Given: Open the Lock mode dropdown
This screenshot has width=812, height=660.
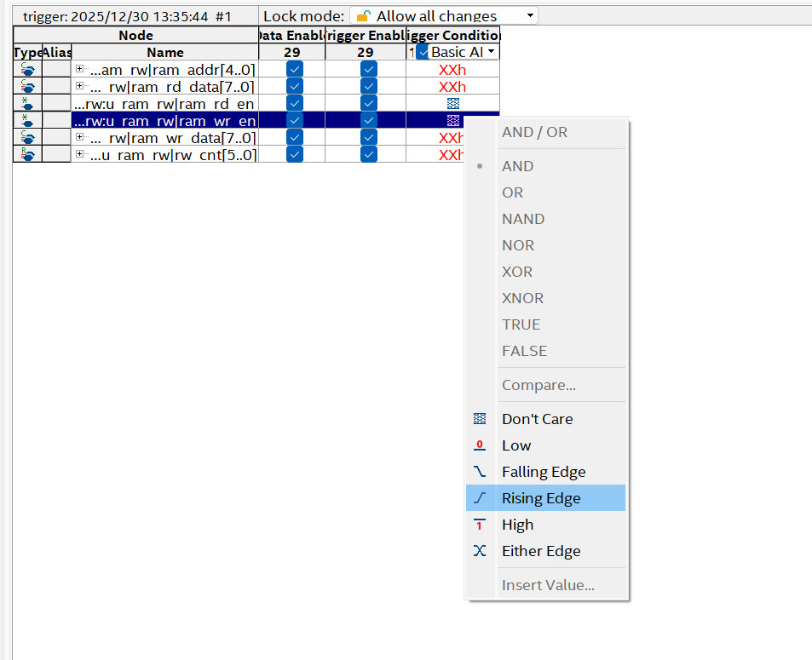Looking at the screenshot, I should [x=444, y=16].
